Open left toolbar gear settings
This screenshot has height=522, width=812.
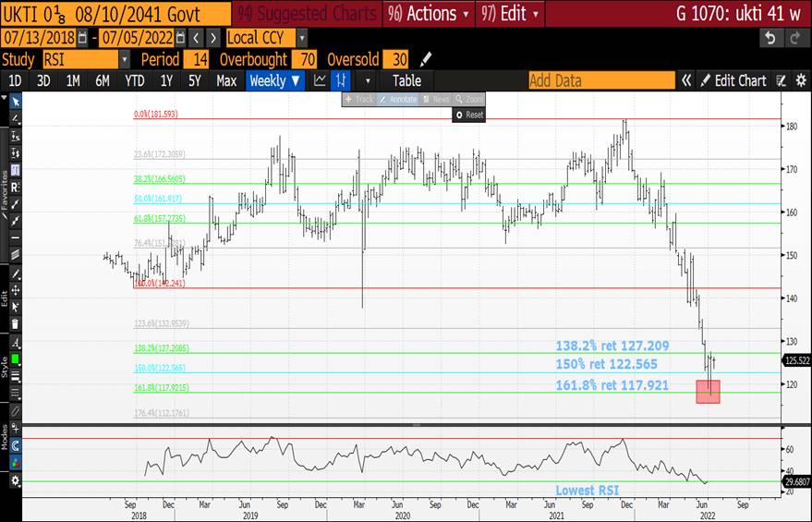tap(15, 480)
